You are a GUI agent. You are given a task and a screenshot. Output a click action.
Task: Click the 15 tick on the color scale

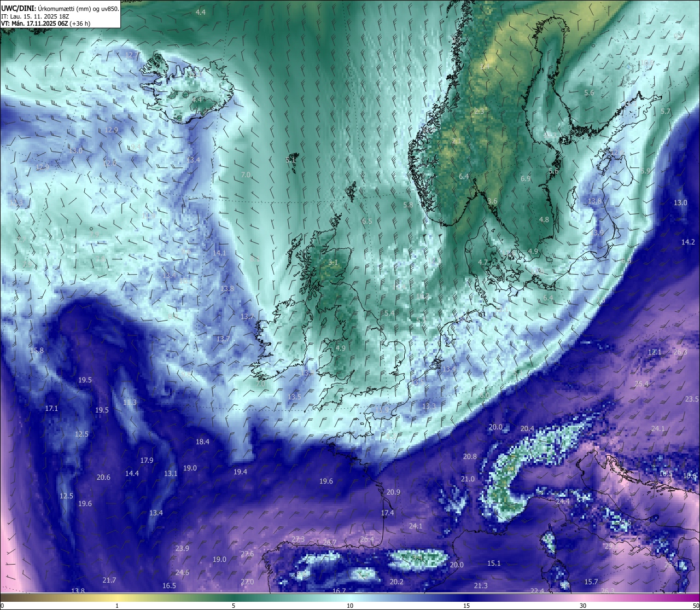coord(466,606)
